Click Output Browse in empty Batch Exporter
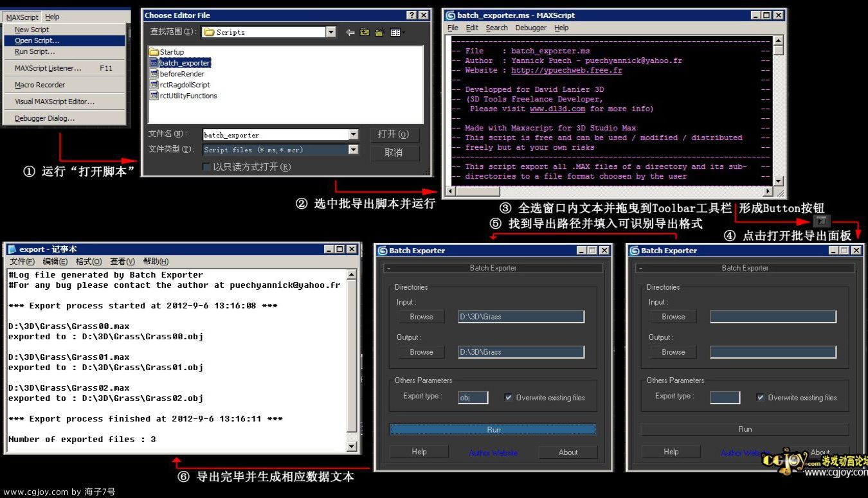Screen dimensions: 868x498 click(x=673, y=352)
